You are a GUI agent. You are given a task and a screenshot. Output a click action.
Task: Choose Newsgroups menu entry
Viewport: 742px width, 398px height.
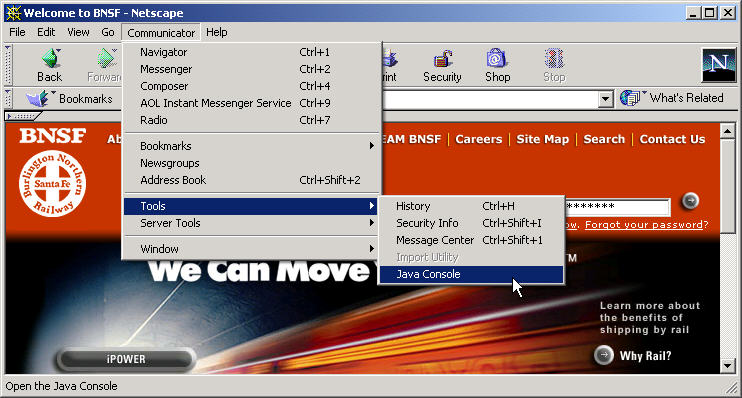[x=251, y=163]
